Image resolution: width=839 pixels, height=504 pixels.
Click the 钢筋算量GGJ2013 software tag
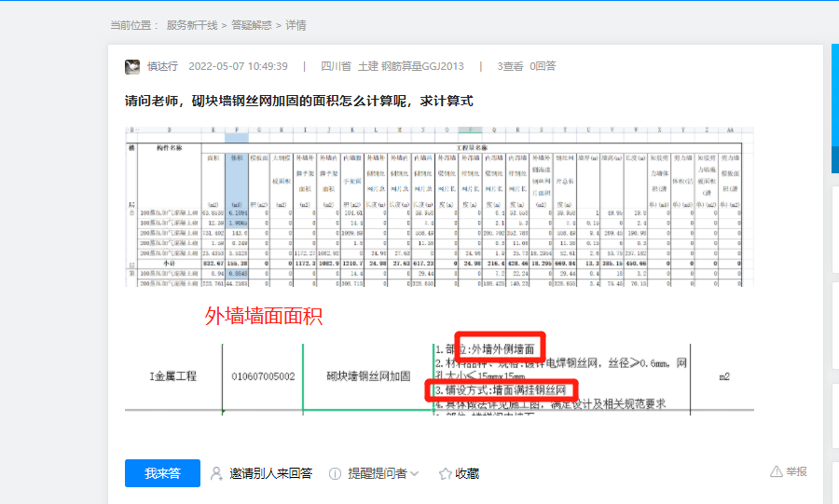click(422, 66)
